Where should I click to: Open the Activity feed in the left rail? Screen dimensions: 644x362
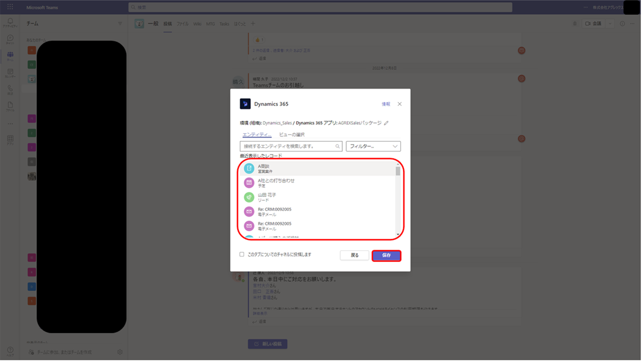click(10, 23)
